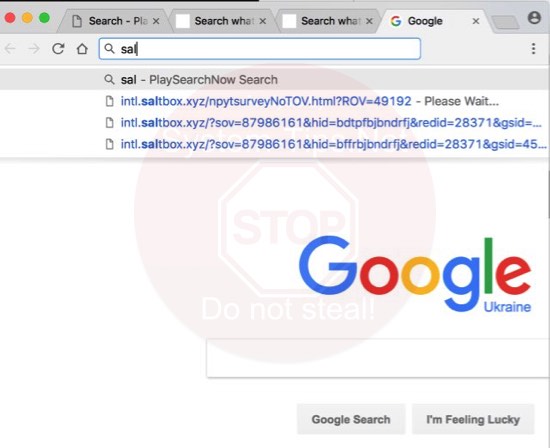
Task: Select the npytsurveyNoTOV.html Please Wait suggestion
Action: (274, 101)
